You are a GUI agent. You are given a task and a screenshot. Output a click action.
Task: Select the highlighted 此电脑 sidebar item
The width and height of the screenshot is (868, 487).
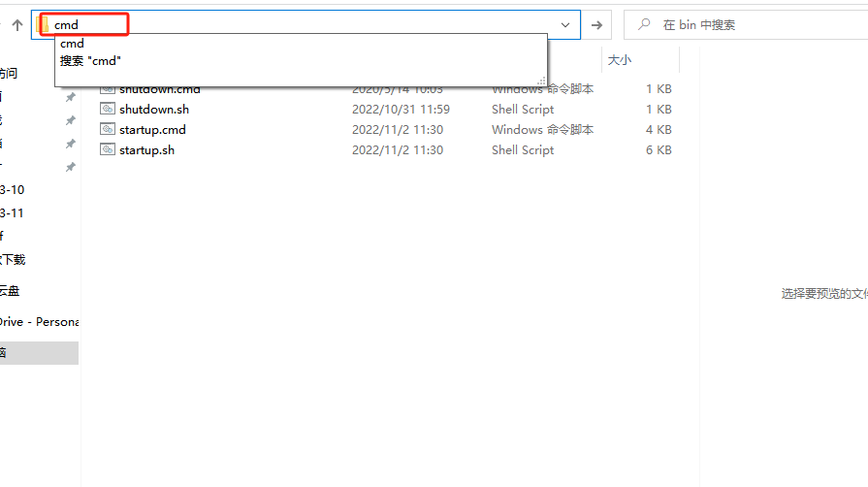tap(40, 353)
